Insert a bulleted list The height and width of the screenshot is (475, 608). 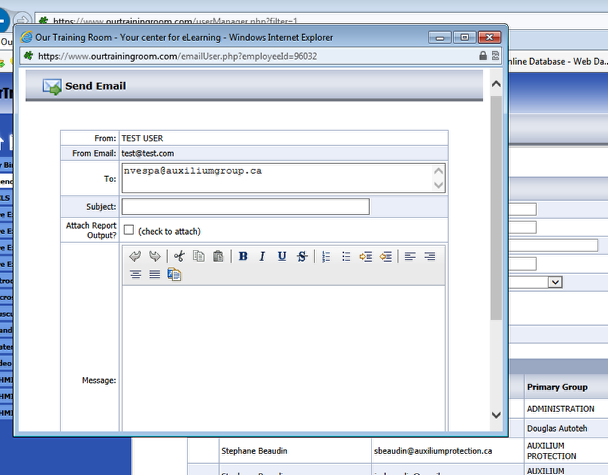tap(346, 256)
